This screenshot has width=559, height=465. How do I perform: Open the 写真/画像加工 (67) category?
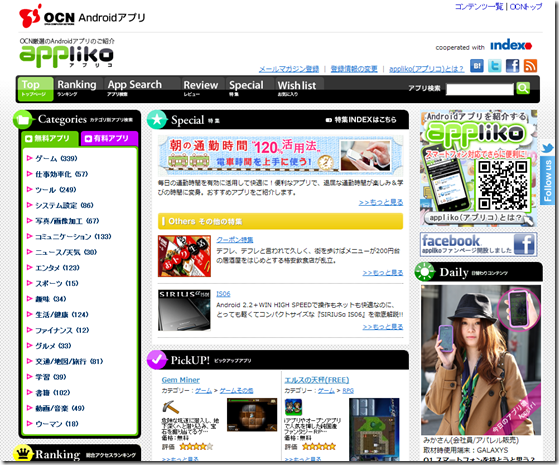point(67,221)
